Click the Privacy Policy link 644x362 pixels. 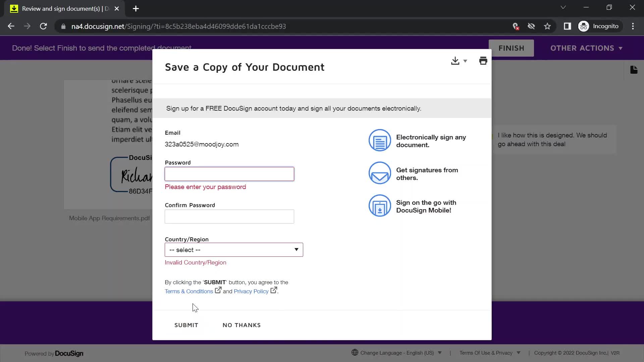click(x=251, y=291)
